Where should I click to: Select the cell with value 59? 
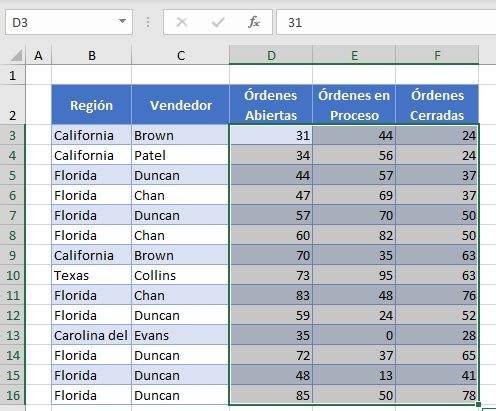point(271,315)
